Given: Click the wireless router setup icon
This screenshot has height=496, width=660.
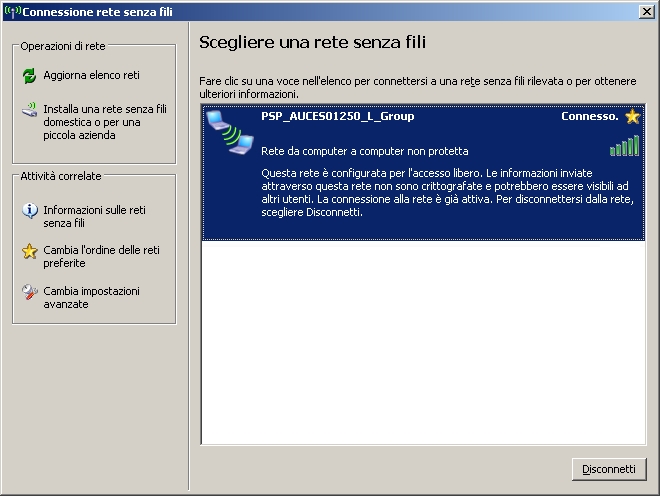Looking at the screenshot, I should 29,109.
